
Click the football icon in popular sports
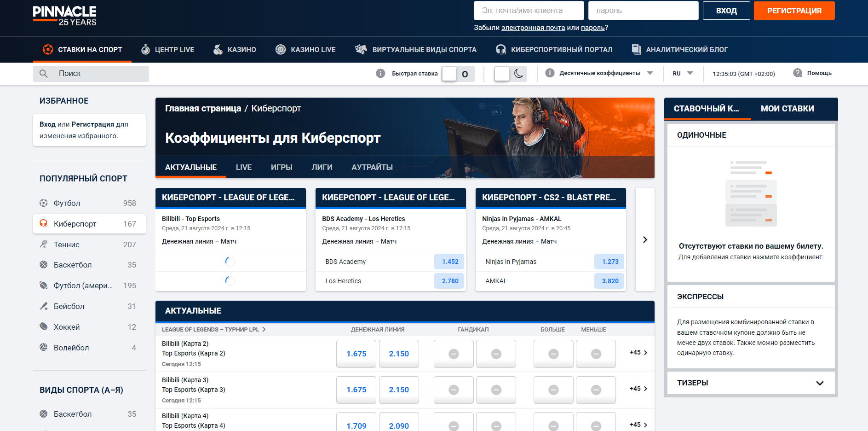44,203
